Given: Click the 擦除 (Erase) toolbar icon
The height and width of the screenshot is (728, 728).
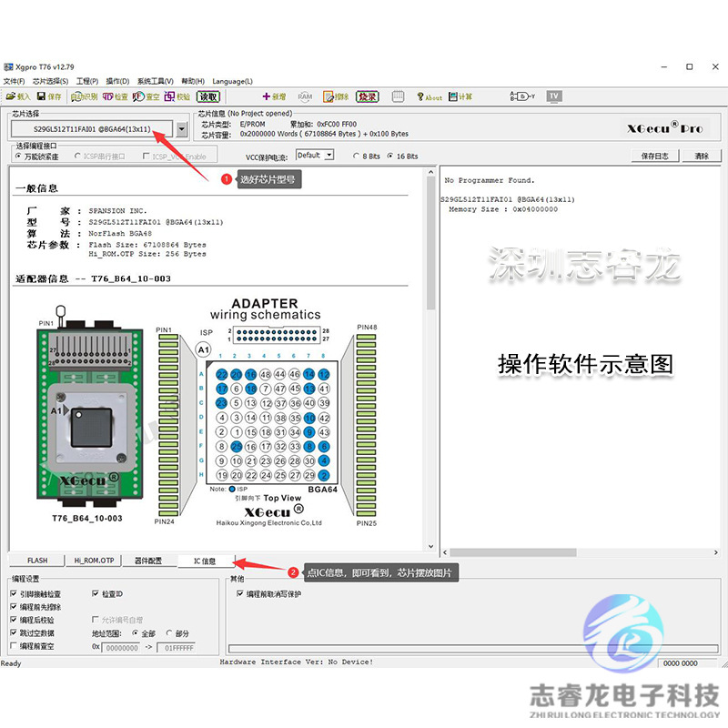Looking at the screenshot, I should [336, 96].
